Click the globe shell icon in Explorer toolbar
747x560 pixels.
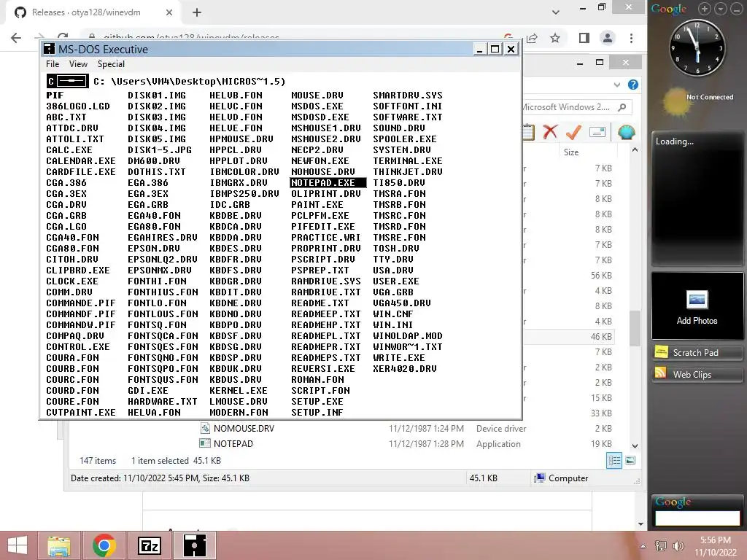click(626, 132)
